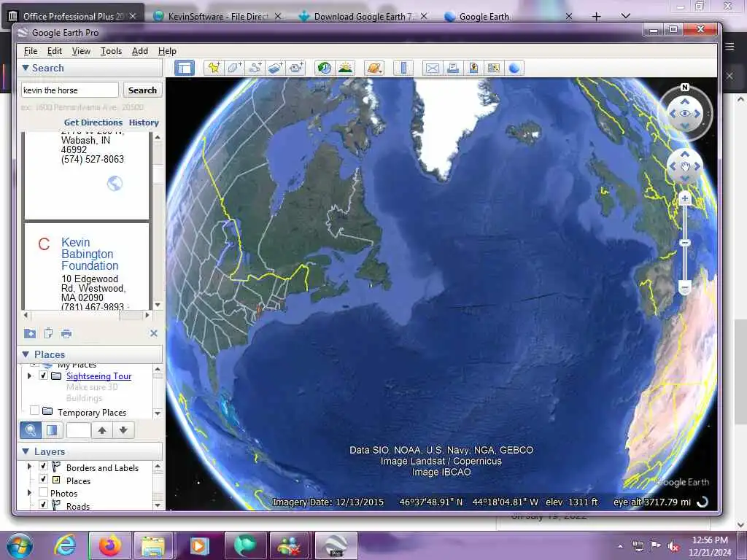Click the search text field
747x560 pixels.
[x=69, y=90]
